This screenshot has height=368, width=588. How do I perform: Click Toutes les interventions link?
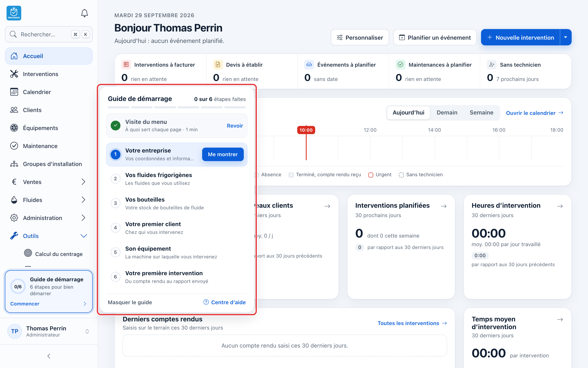pos(412,323)
